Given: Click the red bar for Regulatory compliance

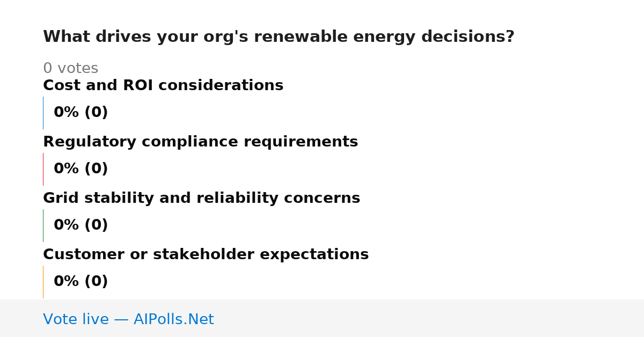Looking at the screenshot, I should 43,169.
